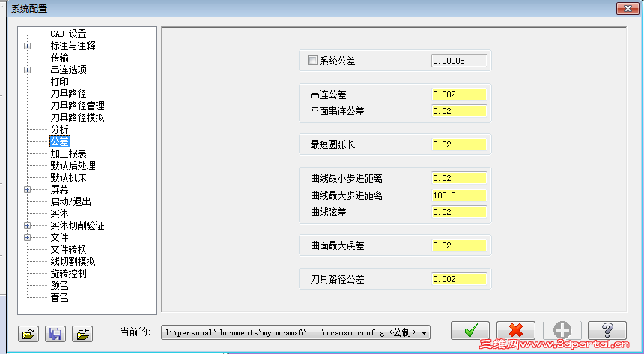Expand the 串连选项 tree node
Screen dimensions: 644x354
click(27, 70)
